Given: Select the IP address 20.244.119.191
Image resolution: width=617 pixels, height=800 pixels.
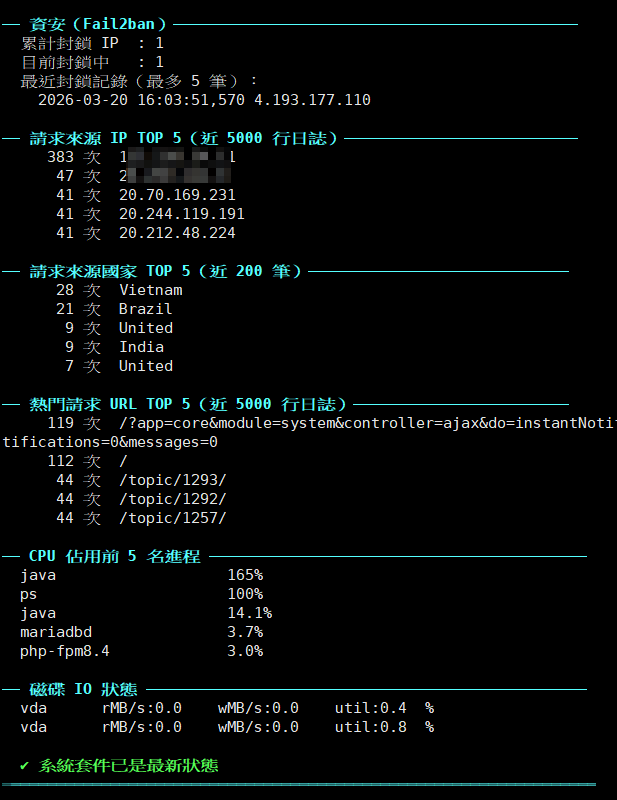Looking at the screenshot, I should pos(181,214).
